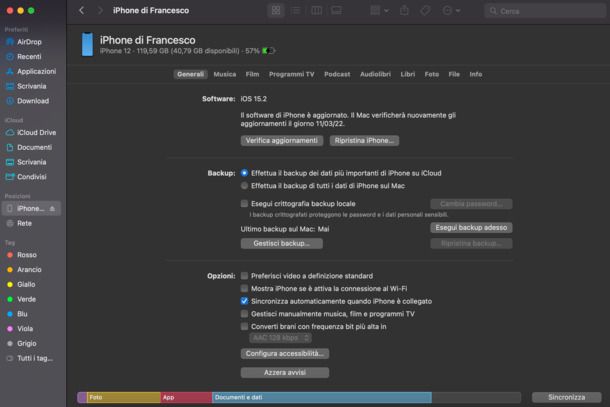This screenshot has width=610, height=407.
Task: Open Download in the sidebar
Action: 29,101
